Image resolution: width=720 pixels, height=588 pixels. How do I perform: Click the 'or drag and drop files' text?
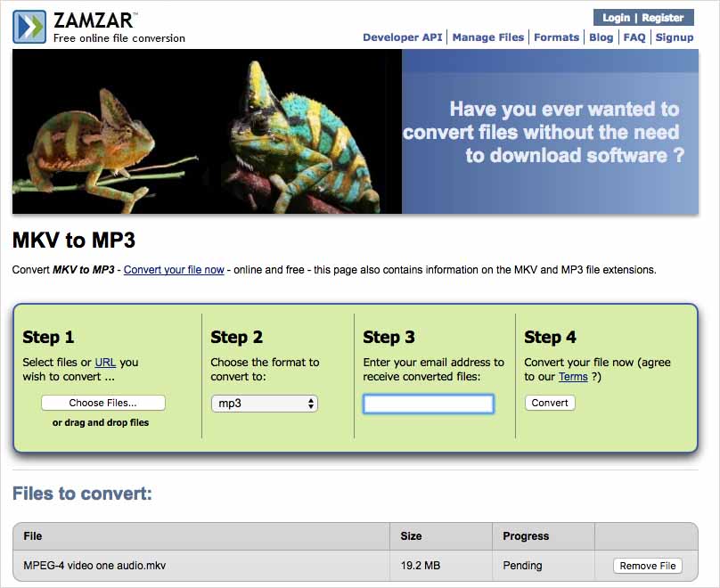pos(101,422)
